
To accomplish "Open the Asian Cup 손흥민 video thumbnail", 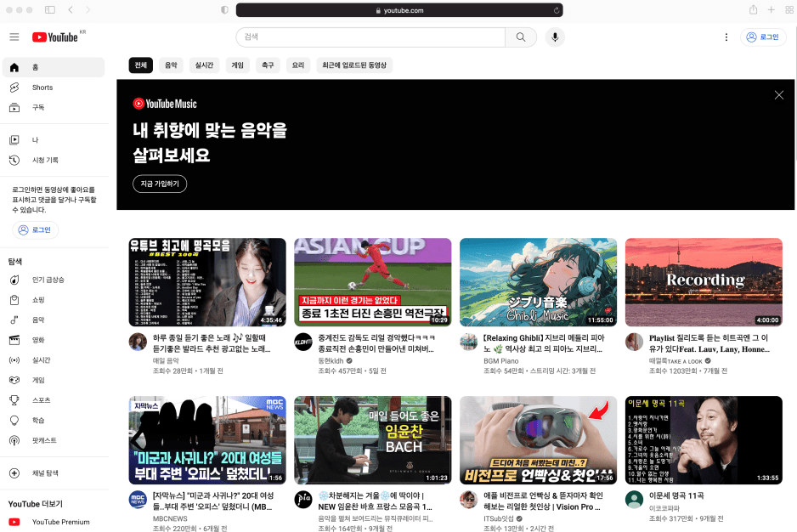I will [x=372, y=282].
